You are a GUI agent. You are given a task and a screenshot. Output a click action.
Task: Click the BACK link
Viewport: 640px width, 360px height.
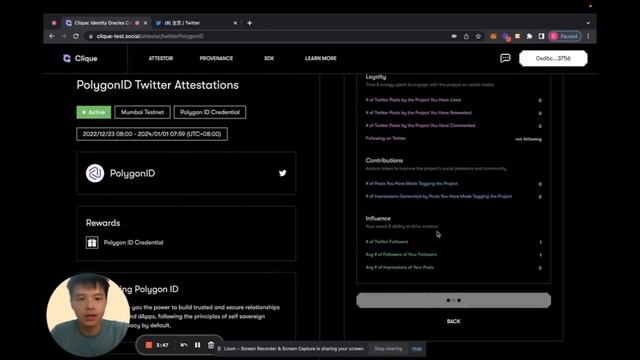pos(453,321)
